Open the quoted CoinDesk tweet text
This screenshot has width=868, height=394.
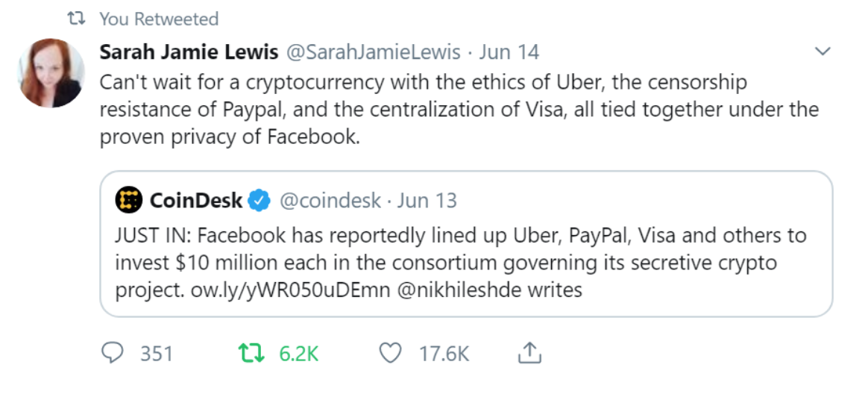coord(460,249)
